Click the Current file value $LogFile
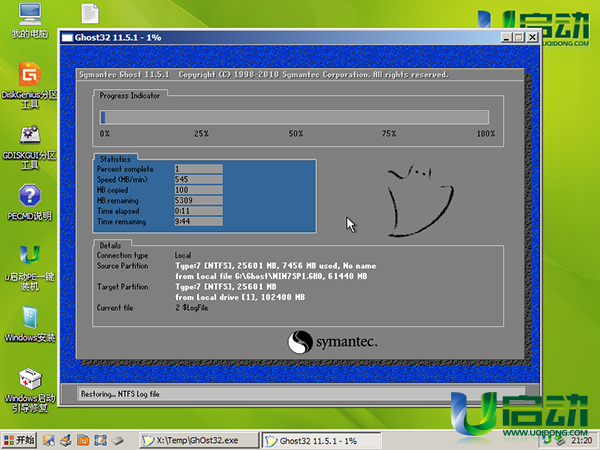Image resolution: width=600 pixels, height=450 pixels. 192,308
